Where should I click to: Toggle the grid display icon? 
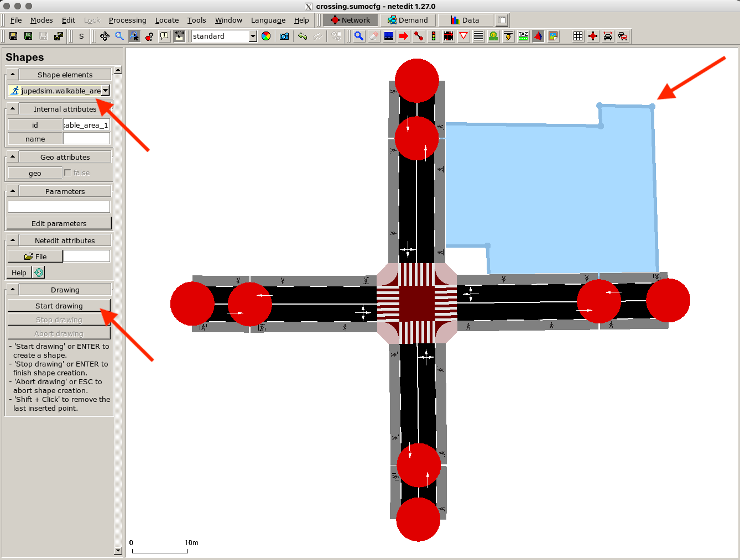[578, 36]
